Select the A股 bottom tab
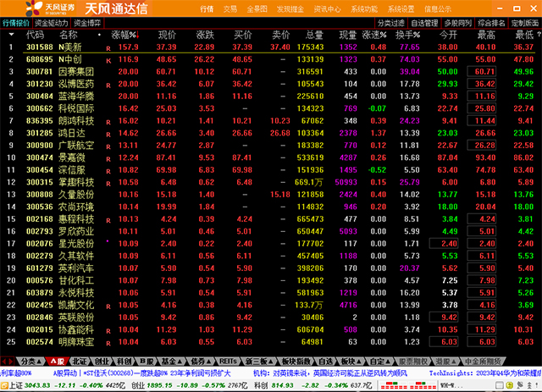The width and height of the screenshot is (542, 392). point(58,362)
